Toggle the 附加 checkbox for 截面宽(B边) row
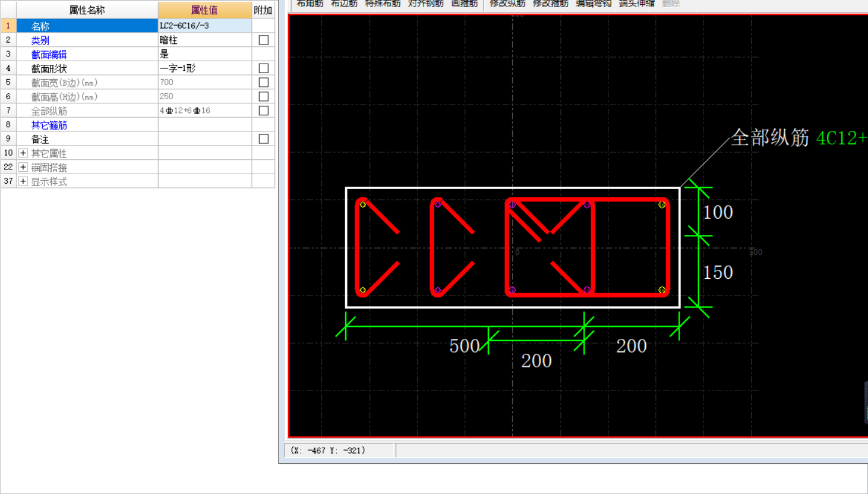This screenshot has width=868, height=494. coord(264,83)
